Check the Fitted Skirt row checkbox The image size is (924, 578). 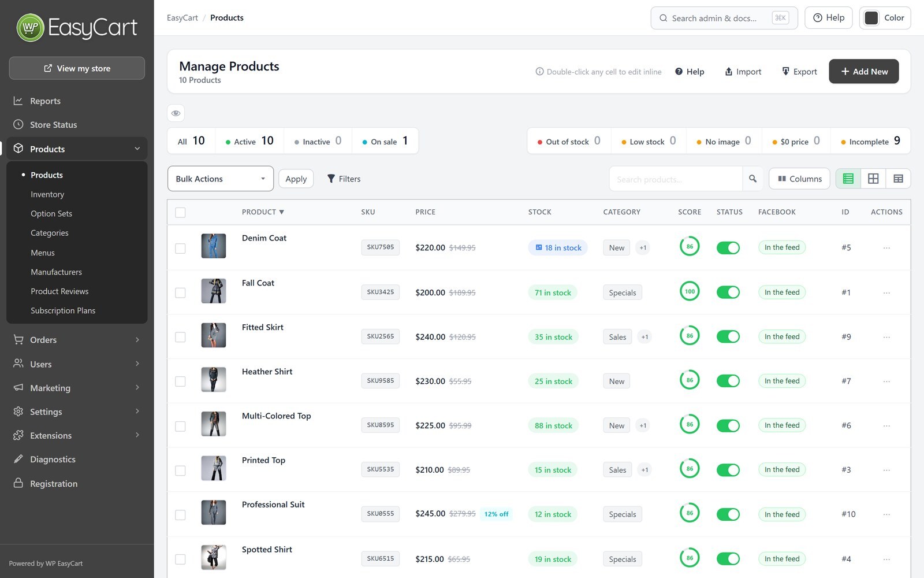[180, 337]
